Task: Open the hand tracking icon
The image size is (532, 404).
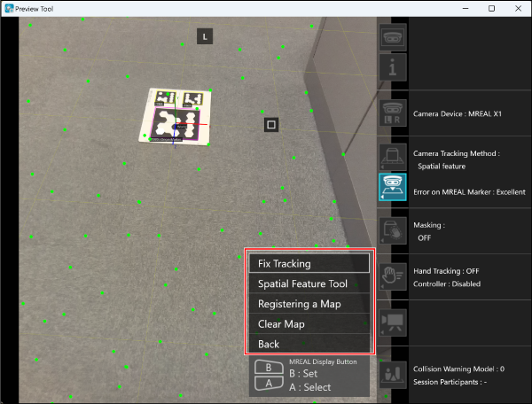Action: point(393,276)
